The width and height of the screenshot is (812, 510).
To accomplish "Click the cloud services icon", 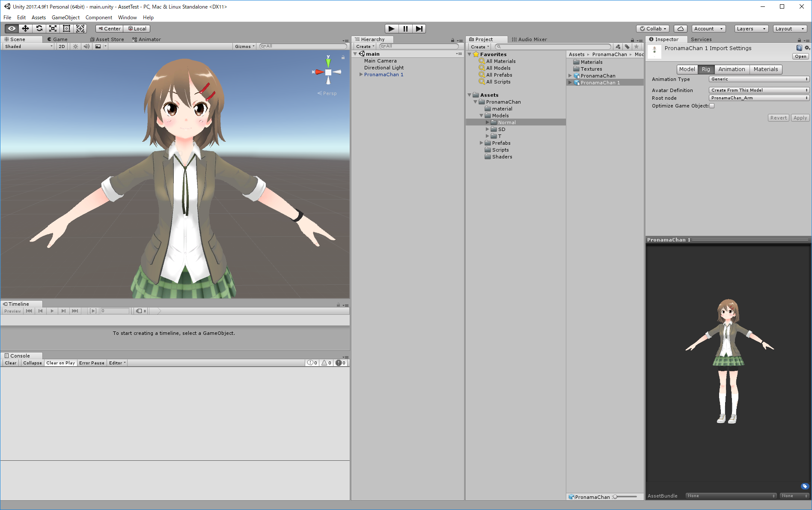I will point(680,29).
